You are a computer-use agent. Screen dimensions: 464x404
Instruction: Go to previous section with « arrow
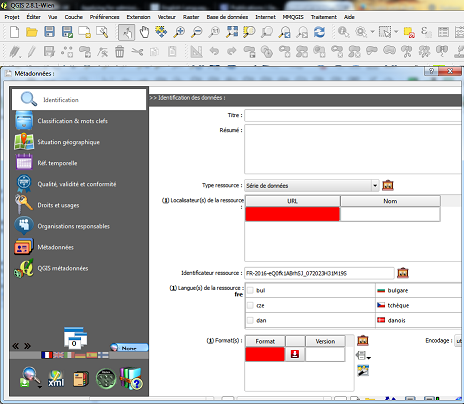tap(15, 346)
